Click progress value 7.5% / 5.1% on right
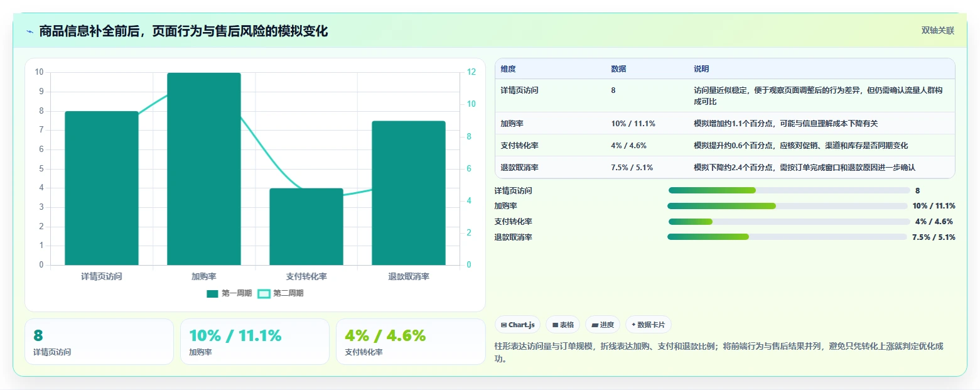This screenshot has width=980, height=390. tap(934, 237)
